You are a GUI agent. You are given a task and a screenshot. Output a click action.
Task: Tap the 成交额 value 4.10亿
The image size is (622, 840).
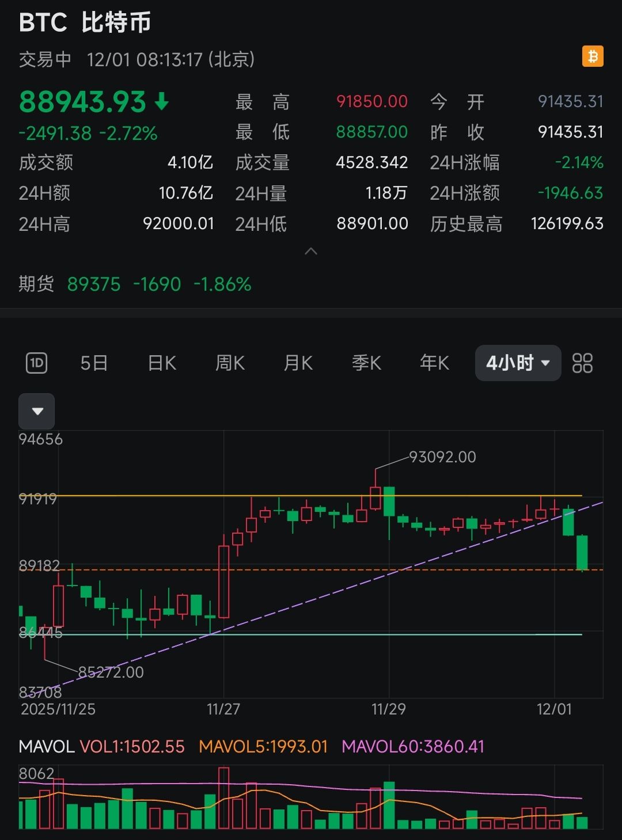coord(191,162)
